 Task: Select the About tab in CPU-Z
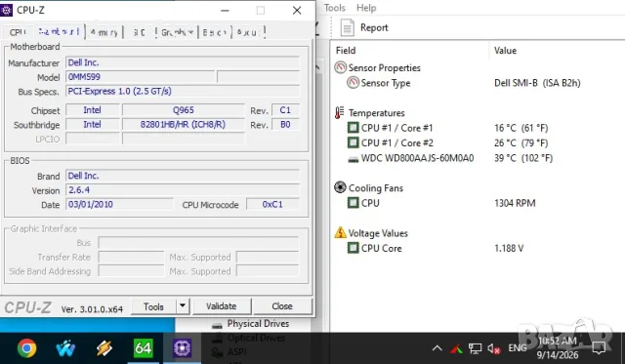coord(249,32)
